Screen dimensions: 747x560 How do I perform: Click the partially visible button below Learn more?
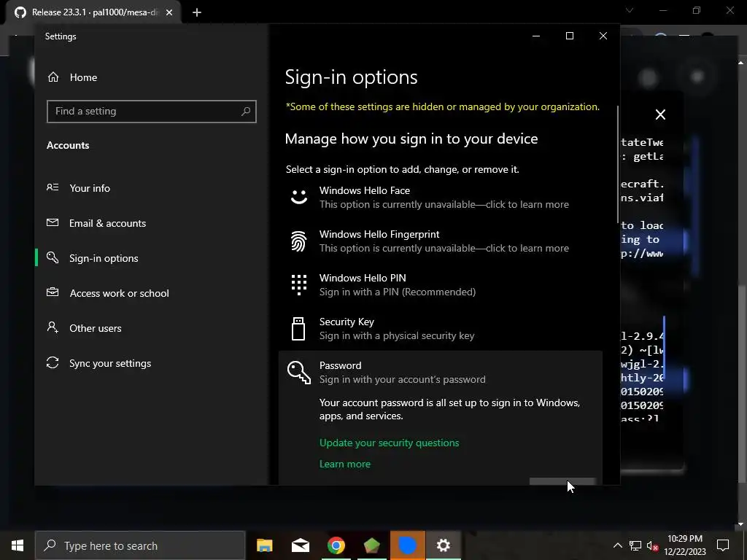point(562,481)
